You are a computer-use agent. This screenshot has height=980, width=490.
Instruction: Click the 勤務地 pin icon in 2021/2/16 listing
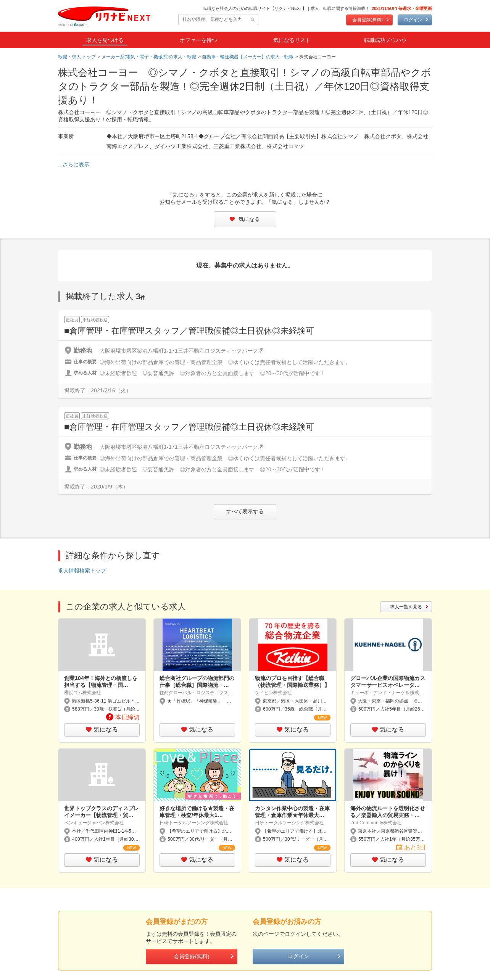[x=68, y=350]
